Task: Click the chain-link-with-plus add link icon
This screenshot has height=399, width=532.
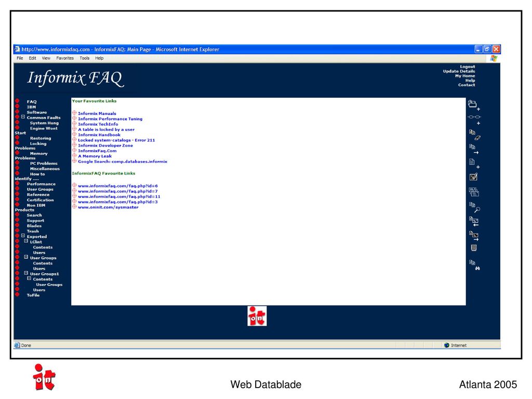Action: tap(474, 119)
